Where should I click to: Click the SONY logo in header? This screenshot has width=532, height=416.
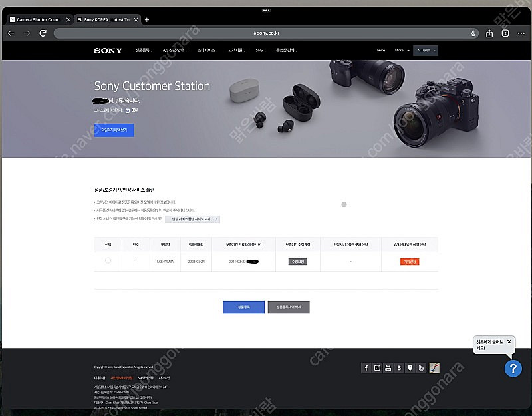pyautogui.click(x=108, y=51)
